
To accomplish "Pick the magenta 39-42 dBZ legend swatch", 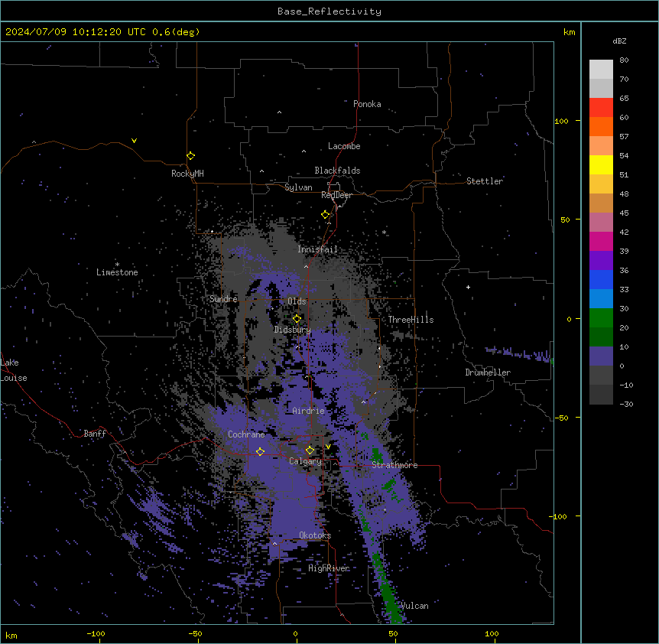I will coord(601,241).
